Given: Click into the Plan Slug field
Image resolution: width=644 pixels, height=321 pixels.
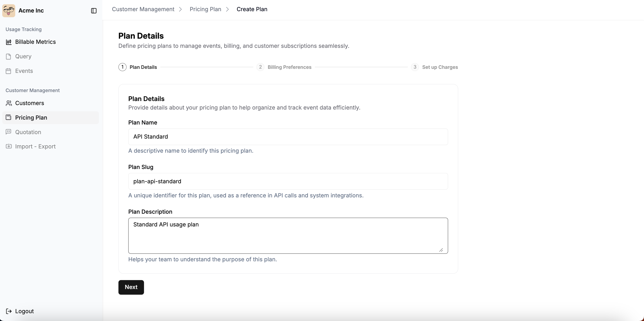Looking at the screenshot, I should 288,181.
